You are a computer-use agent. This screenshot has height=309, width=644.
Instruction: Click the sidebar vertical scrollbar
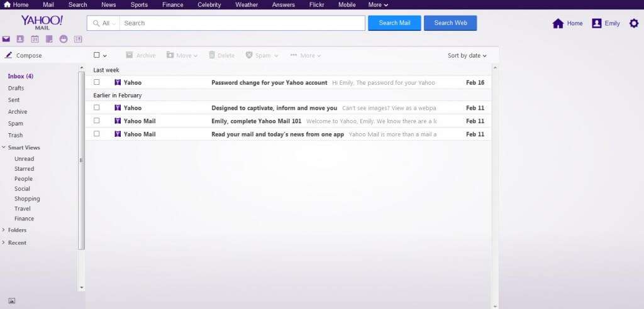tap(81, 160)
